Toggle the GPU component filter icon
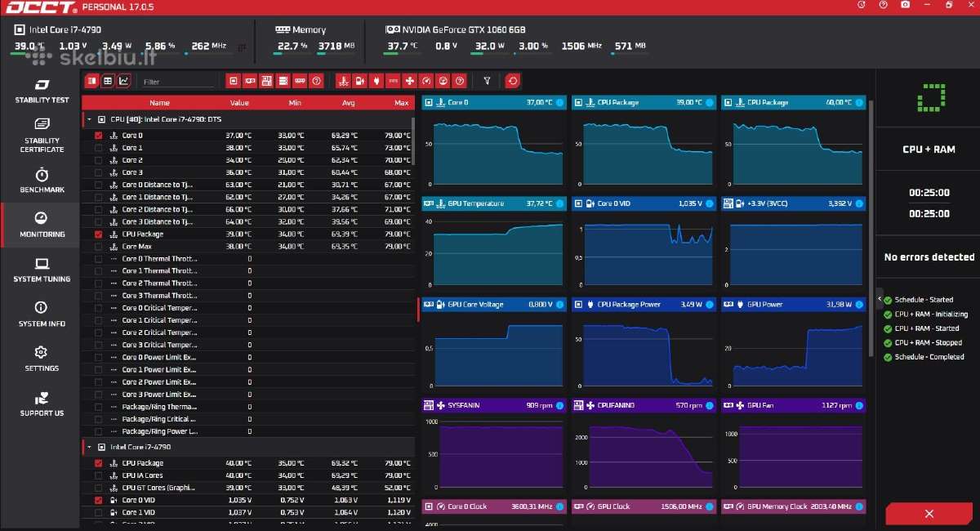 (250, 81)
